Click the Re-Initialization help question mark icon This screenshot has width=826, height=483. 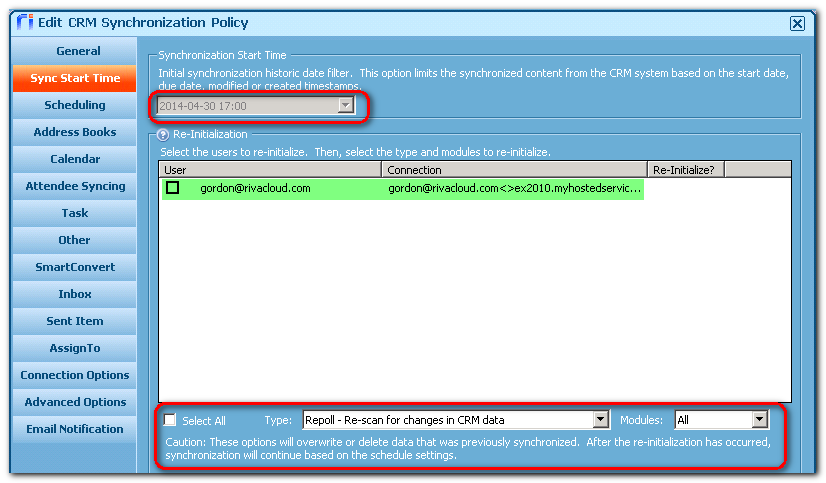click(163, 135)
